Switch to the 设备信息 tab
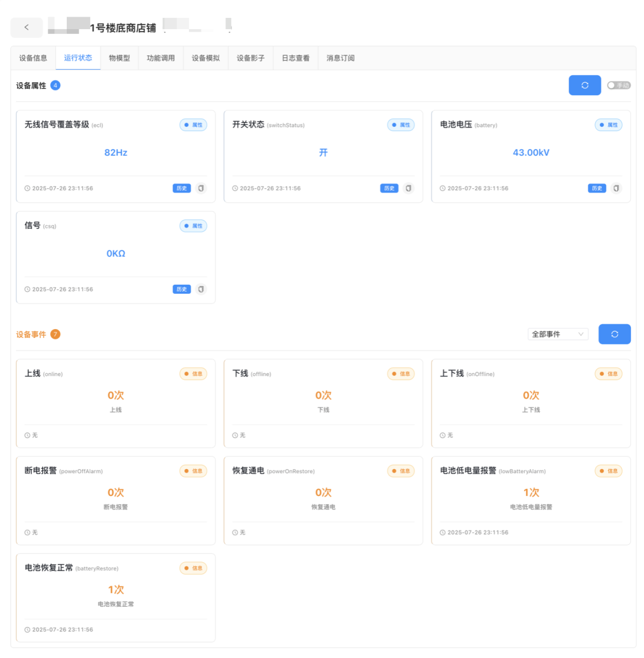 click(33, 58)
